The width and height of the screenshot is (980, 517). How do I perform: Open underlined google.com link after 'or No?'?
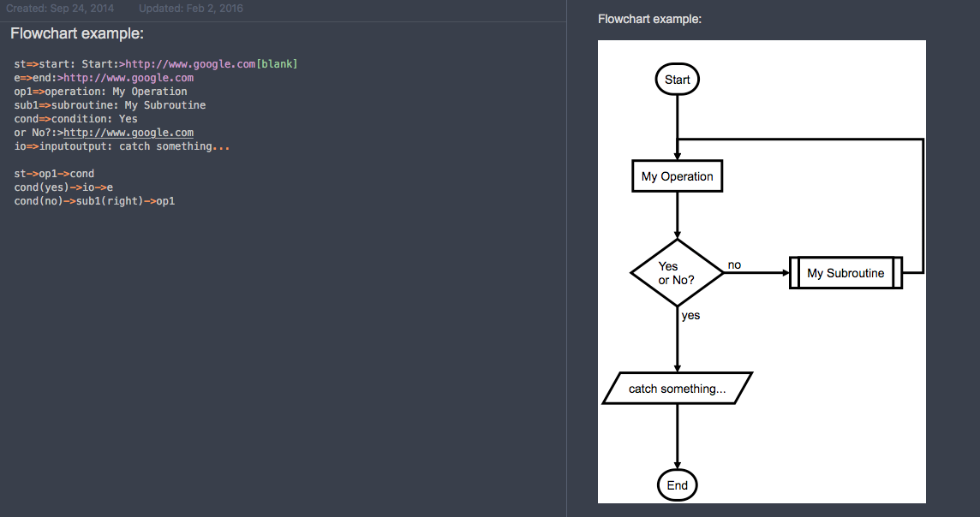coord(128,133)
